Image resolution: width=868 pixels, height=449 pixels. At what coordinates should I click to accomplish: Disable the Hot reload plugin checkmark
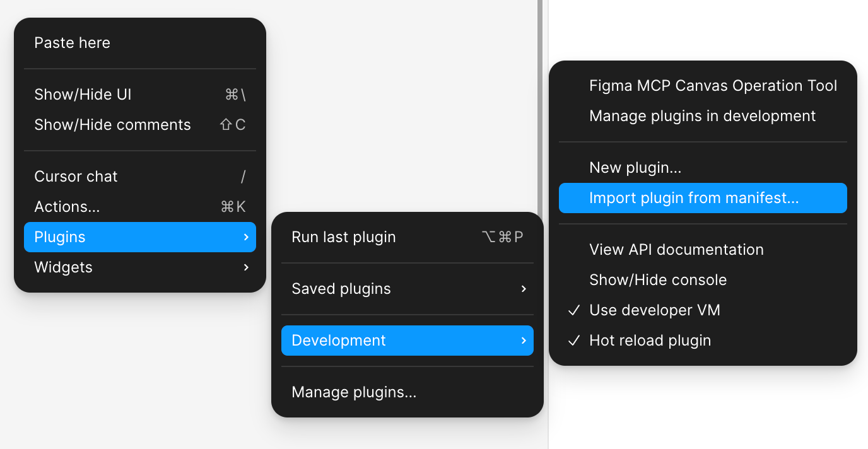(x=574, y=341)
